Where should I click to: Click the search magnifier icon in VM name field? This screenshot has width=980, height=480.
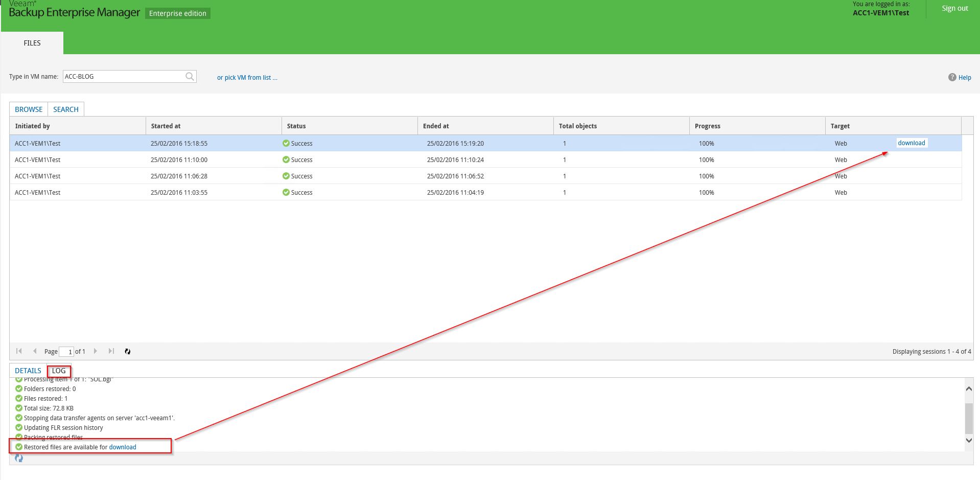pos(190,77)
